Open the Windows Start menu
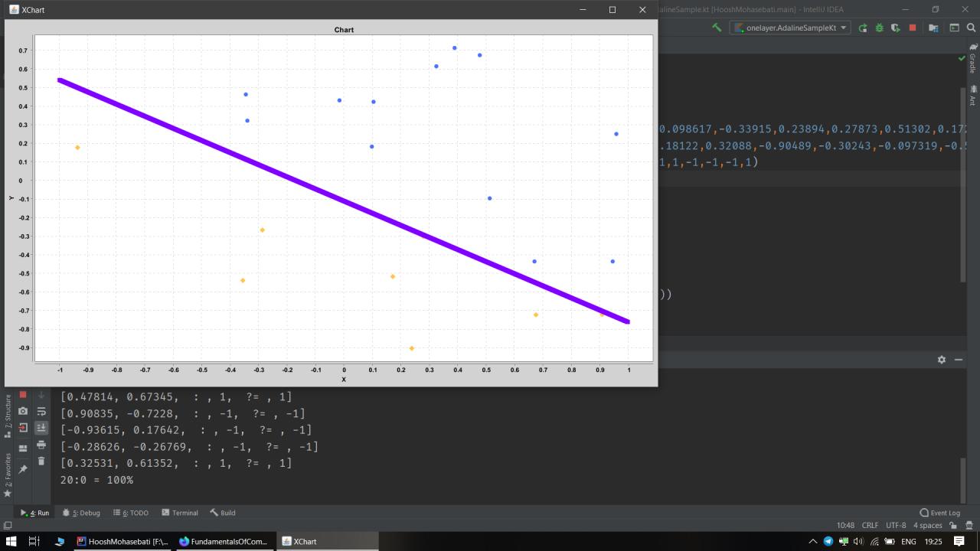Screen dimensions: 980x551 click(11, 541)
